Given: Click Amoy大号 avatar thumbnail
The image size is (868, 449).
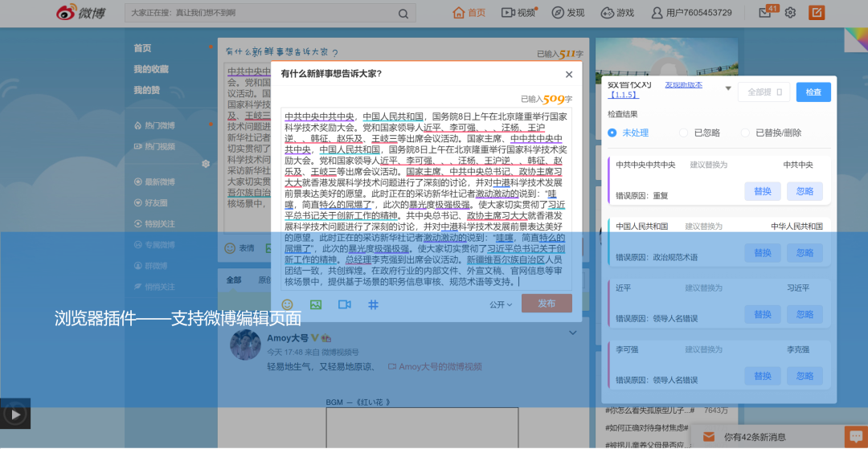Looking at the screenshot, I should point(245,345).
